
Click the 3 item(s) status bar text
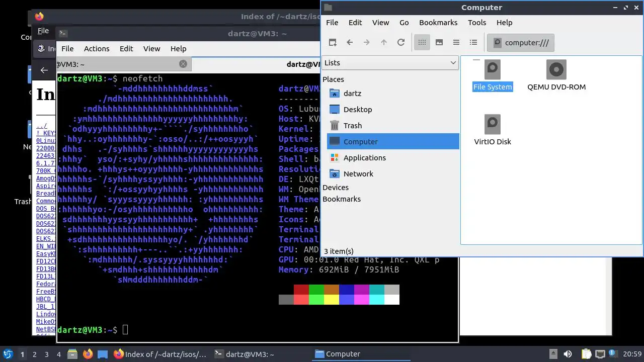click(x=339, y=251)
